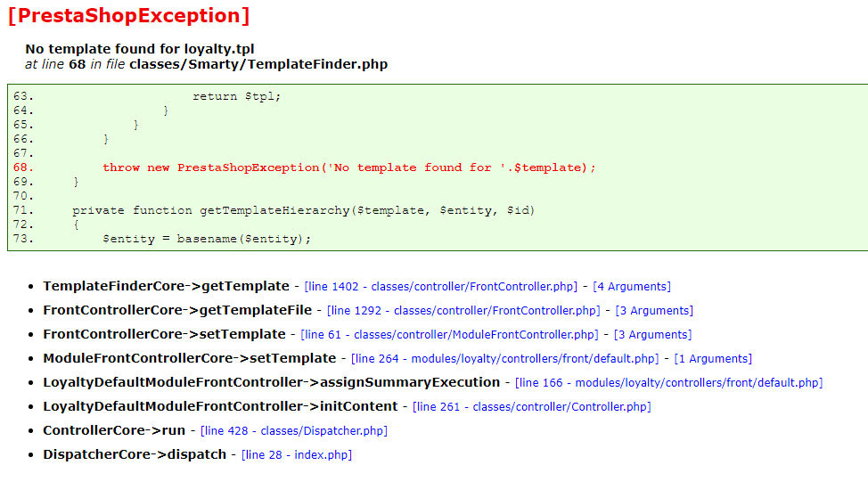Screen dimensions: 868x498
Task: Select red throw new PrestaShopException code line
Action: (348, 167)
